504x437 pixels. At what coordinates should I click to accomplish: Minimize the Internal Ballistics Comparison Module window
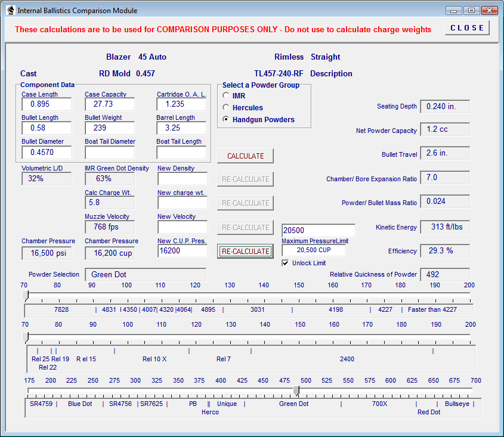tap(453, 11)
